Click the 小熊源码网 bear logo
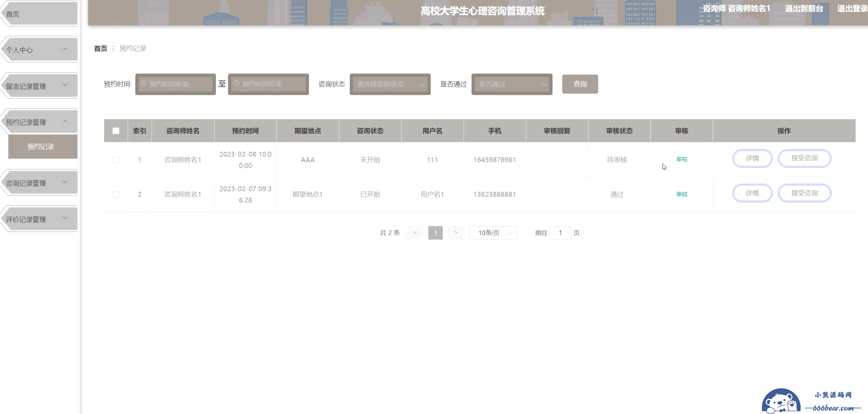This screenshot has width=868, height=414. pos(781,402)
